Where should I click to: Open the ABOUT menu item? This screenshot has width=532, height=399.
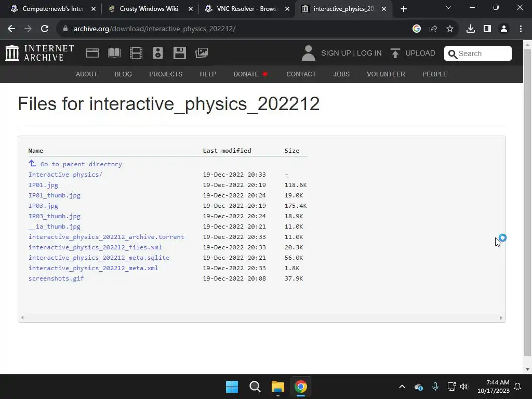(87, 74)
